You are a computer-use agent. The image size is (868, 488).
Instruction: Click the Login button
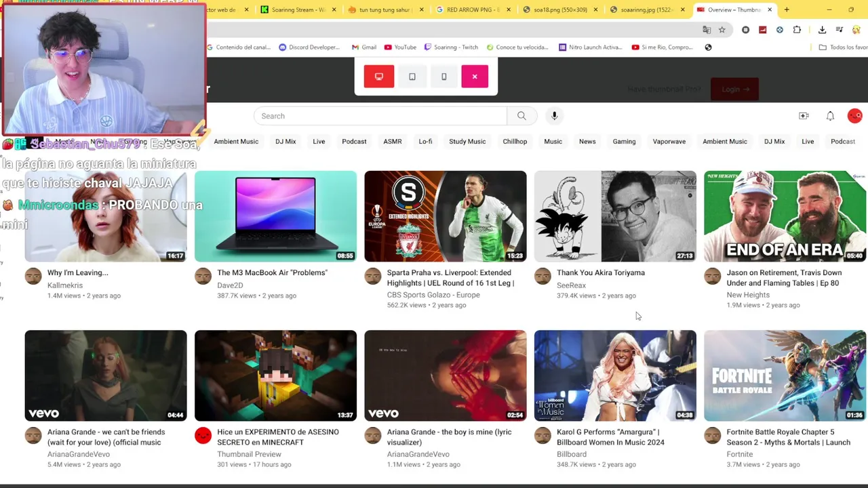point(735,89)
